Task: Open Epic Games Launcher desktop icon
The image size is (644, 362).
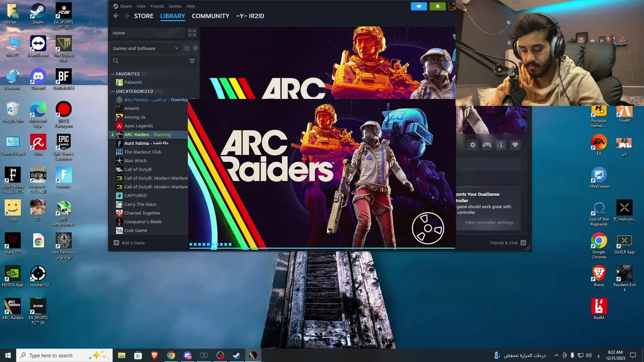Action: point(63,147)
